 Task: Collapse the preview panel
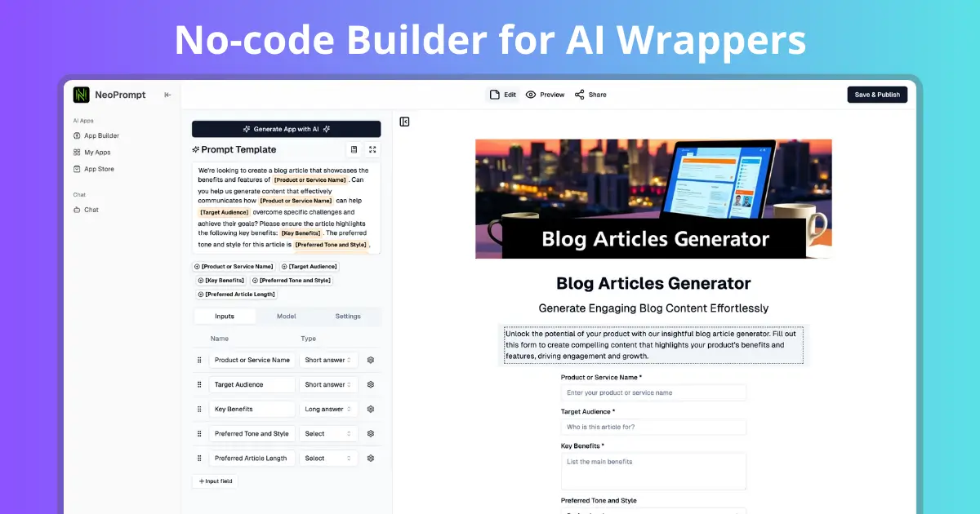click(x=405, y=121)
